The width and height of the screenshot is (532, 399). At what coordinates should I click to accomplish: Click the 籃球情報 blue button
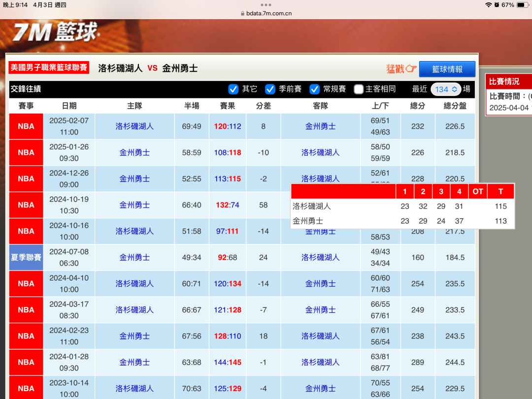tap(447, 69)
